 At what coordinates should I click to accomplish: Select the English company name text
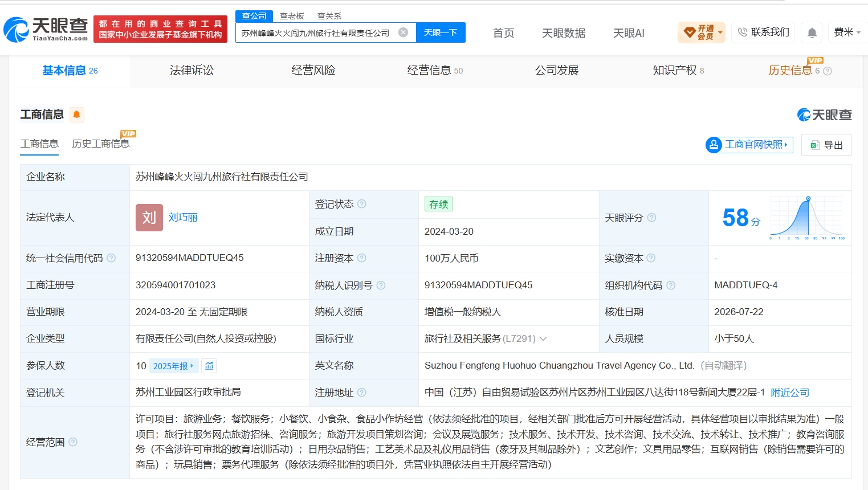pos(559,365)
